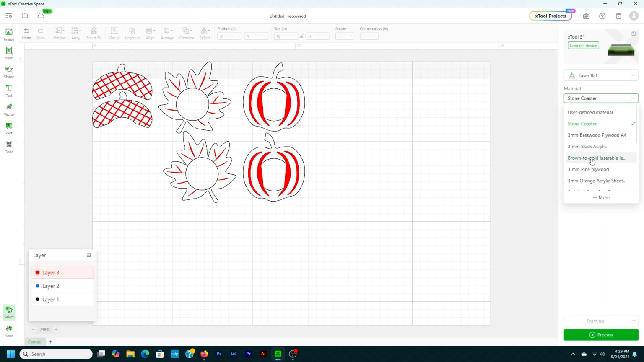
Task: Open the Shape tool
Action: pyautogui.click(x=9, y=72)
